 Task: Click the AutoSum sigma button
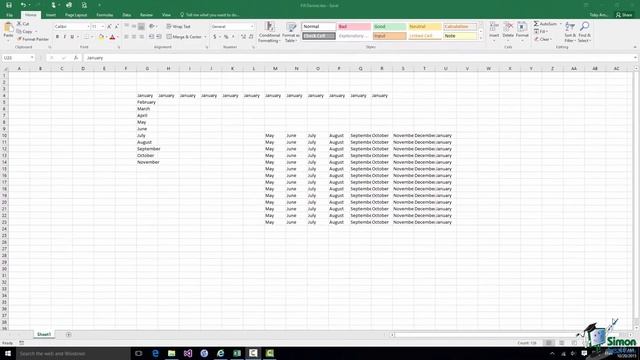(545, 24)
